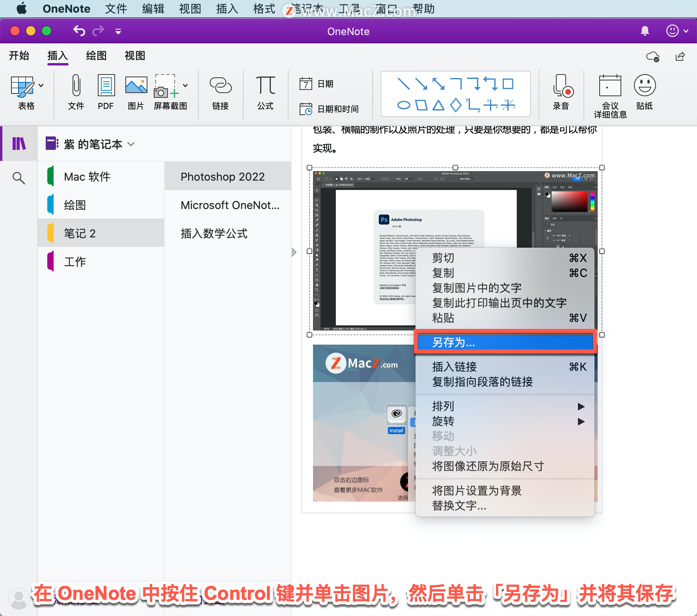
Task: Click the Redo arrow in title bar
Action: (x=98, y=30)
